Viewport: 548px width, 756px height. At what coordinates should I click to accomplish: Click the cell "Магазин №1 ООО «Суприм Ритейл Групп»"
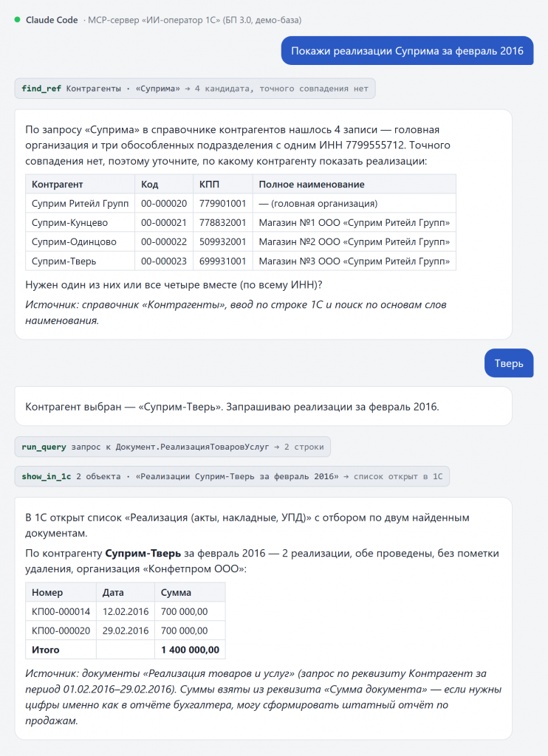tap(354, 223)
